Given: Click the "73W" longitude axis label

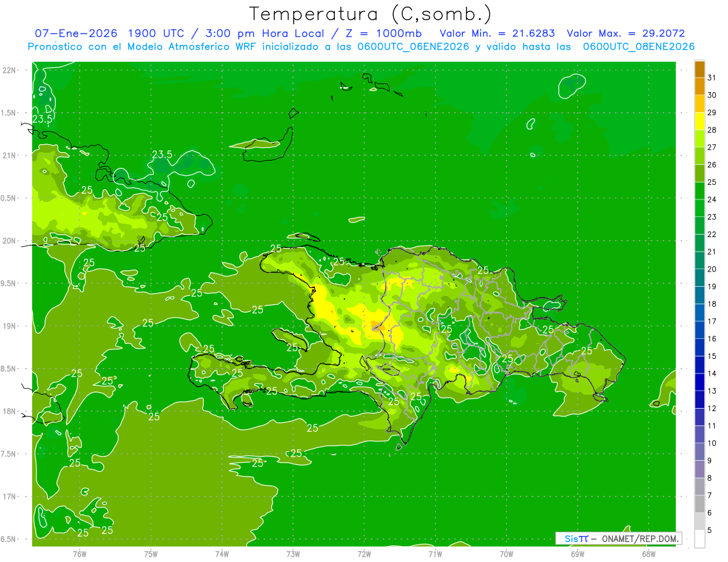Looking at the screenshot, I should point(293,554).
